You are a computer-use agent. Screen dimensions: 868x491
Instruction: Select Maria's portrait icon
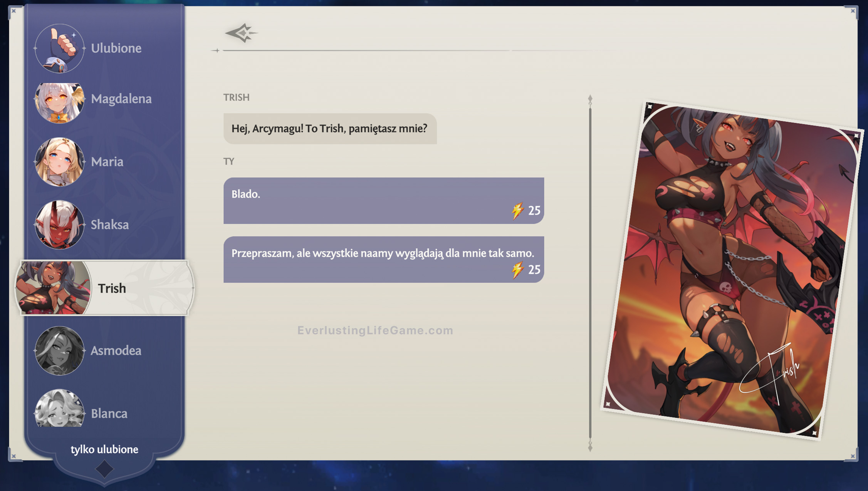pyautogui.click(x=59, y=162)
